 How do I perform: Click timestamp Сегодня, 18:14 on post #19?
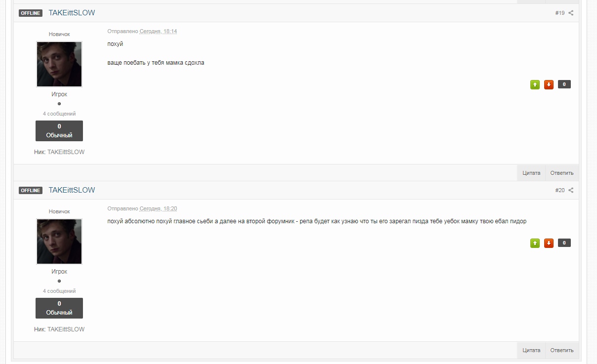[158, 31]
